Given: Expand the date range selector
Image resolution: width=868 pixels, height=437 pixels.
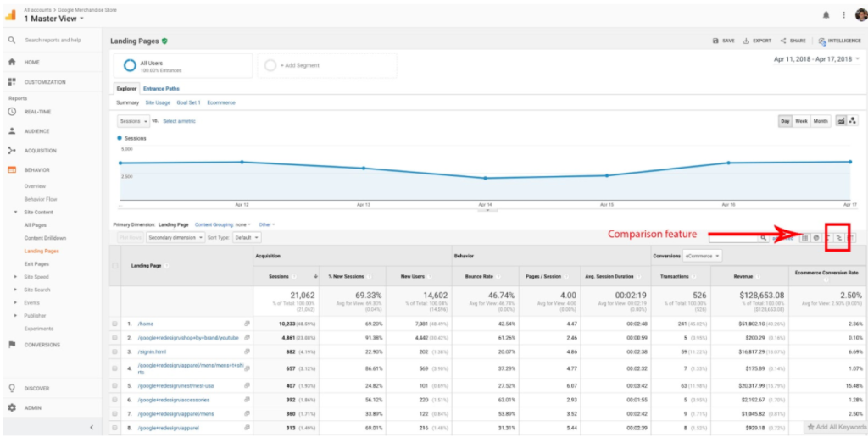Looking at the screenshot, I should point(816,59).
